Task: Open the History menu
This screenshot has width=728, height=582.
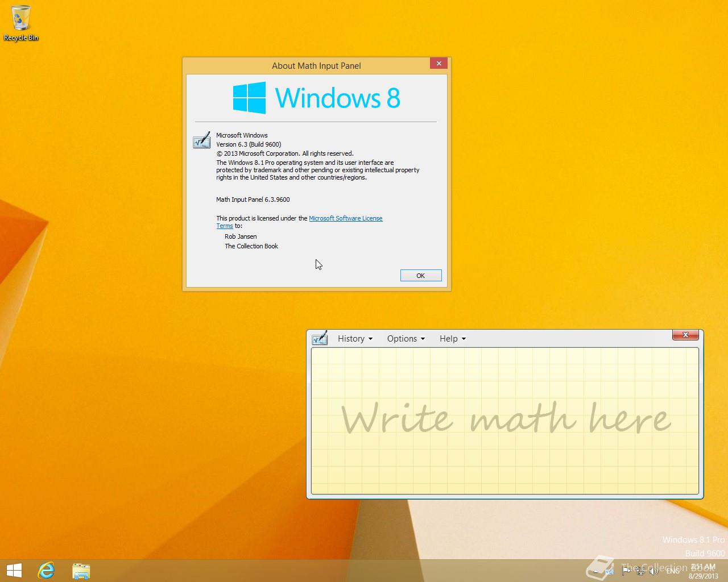Action: (355, 338)
